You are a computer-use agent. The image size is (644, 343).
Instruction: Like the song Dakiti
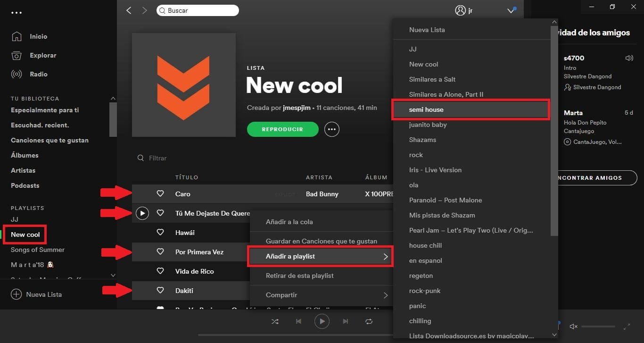pyautogui.click(x=160, y=291)
